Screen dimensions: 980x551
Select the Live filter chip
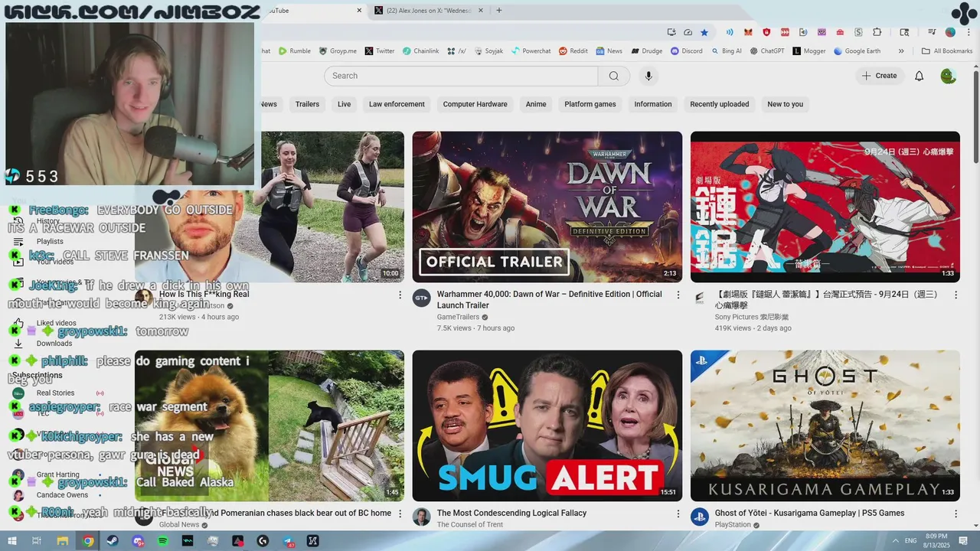(x=345, y=104)
